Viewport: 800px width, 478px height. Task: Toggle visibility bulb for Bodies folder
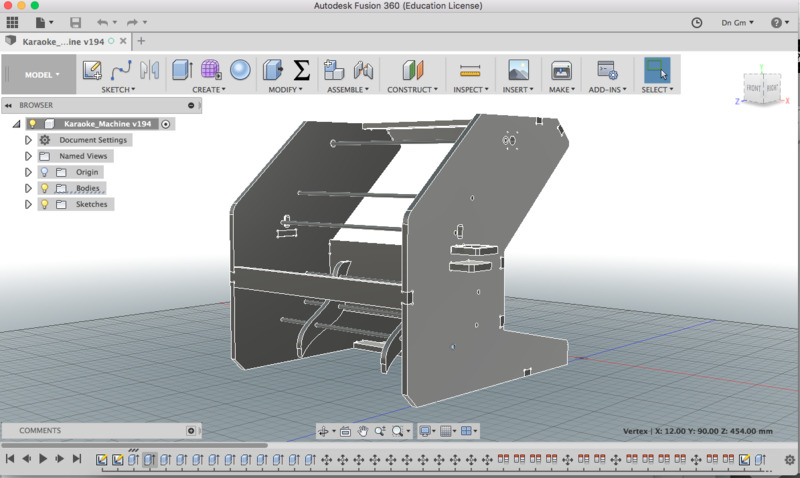pos(44,188)
